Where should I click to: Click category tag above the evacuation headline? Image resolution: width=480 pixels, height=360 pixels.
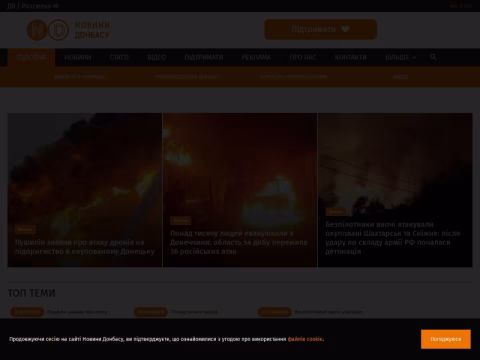pos(180,220)
